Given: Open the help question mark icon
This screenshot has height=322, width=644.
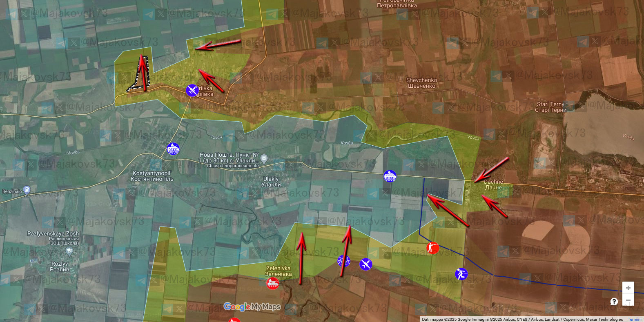Looking at the screenshot, I should 614,302.
